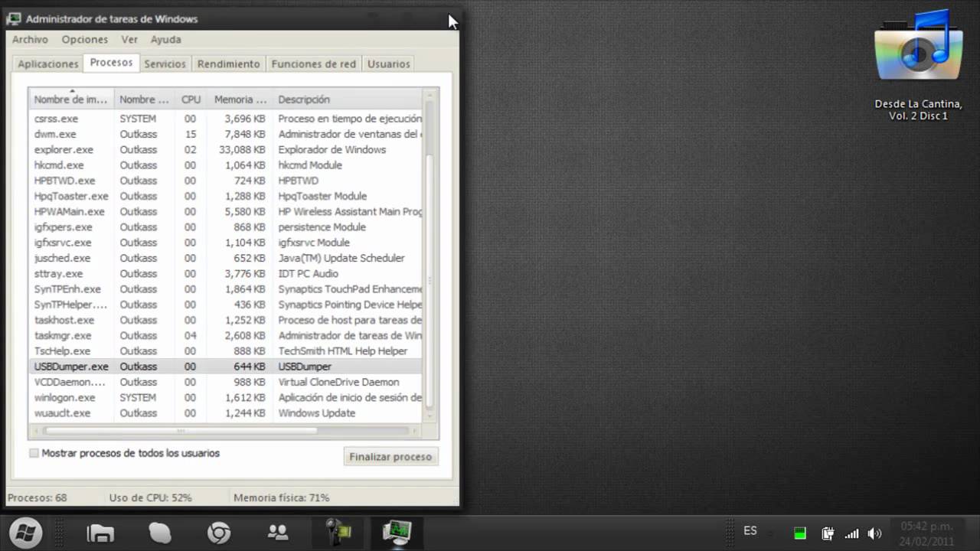Click the Java(TM) Update Scheduler description
Screen dimensions: 980x551
(341, 258)
